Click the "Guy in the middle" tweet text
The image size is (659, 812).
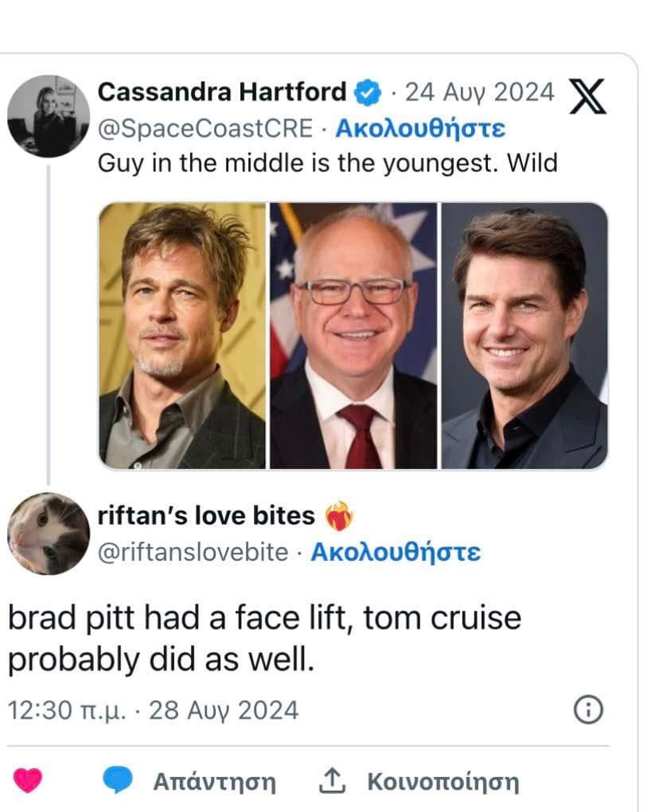pos(326,163)
